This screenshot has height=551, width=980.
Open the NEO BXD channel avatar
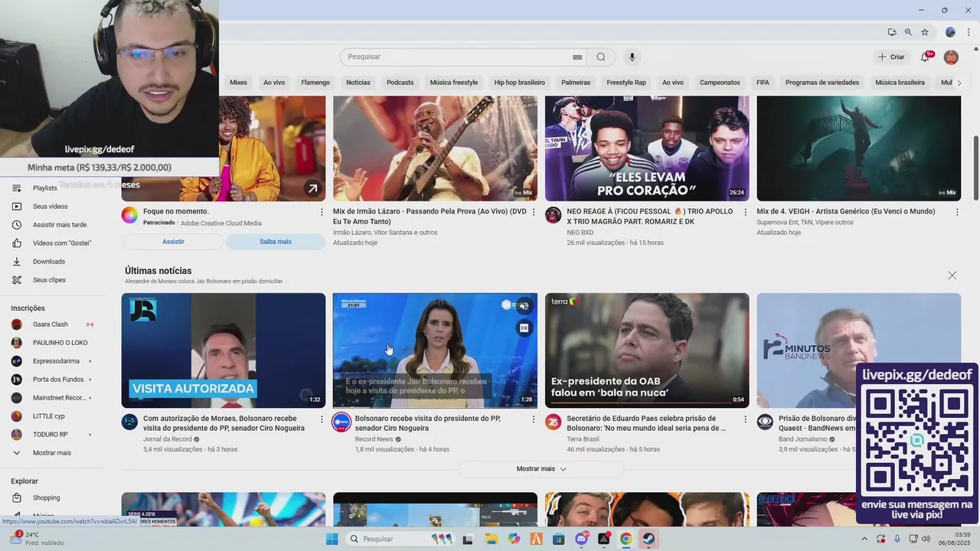553,215
